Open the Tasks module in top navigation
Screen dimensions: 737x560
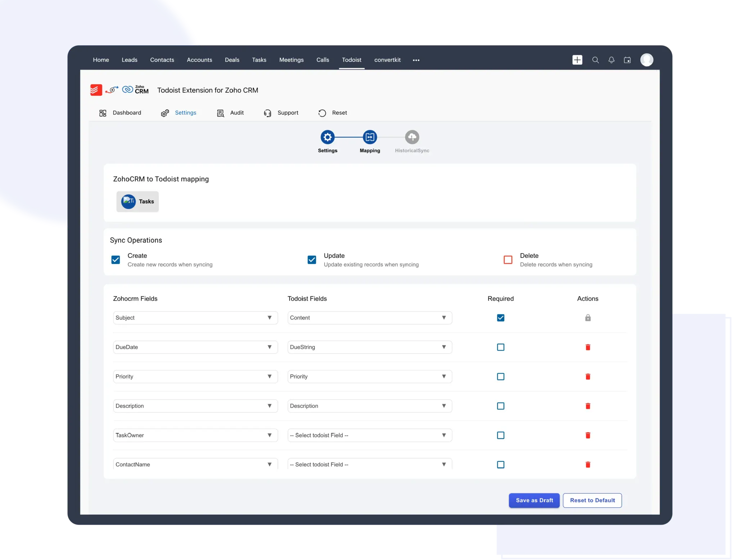coord(259,60)
